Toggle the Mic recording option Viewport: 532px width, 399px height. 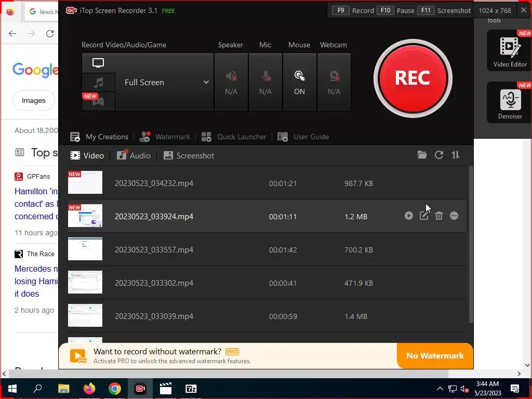(265, 82)
